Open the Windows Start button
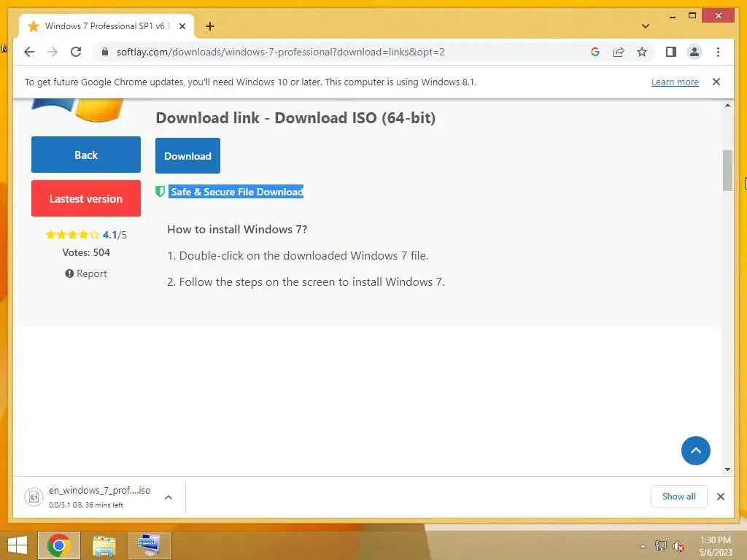Image resolution: width=747 pixels, height=560 pixels. [x=18, y=545]
